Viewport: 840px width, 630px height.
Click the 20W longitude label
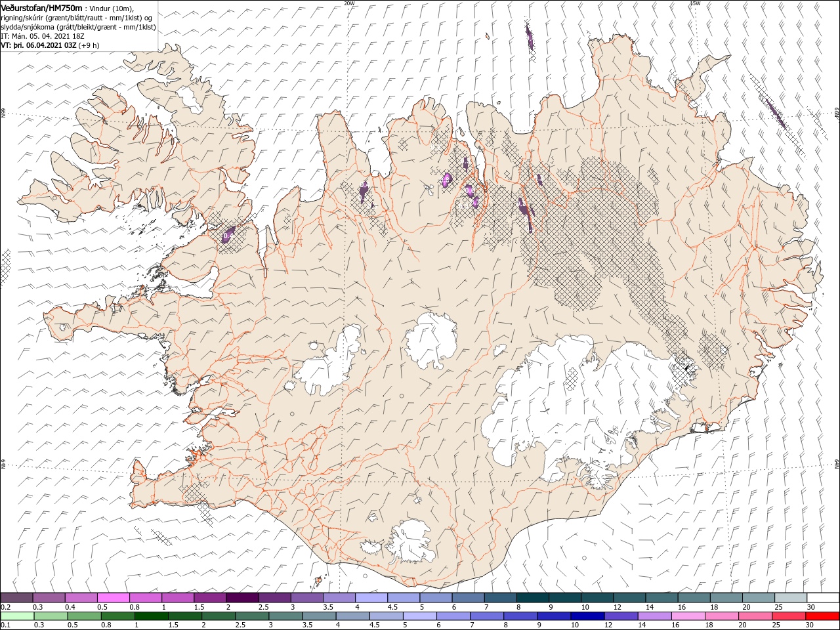point(349,3)
